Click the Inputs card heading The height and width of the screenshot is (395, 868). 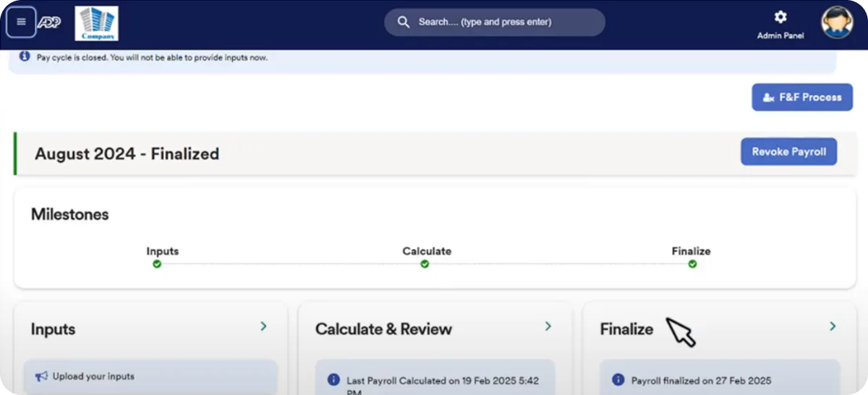point(53,329)
